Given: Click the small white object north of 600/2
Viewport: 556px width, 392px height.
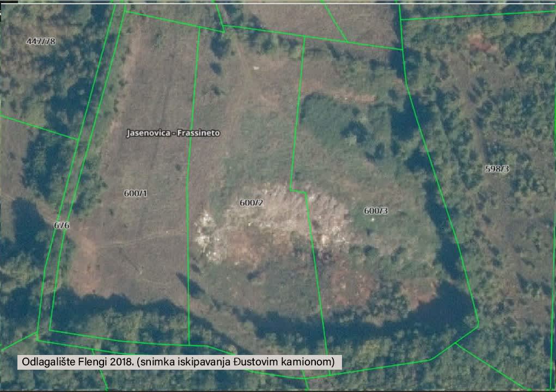Looking at the screenshot, I should [x=256, y=68].
